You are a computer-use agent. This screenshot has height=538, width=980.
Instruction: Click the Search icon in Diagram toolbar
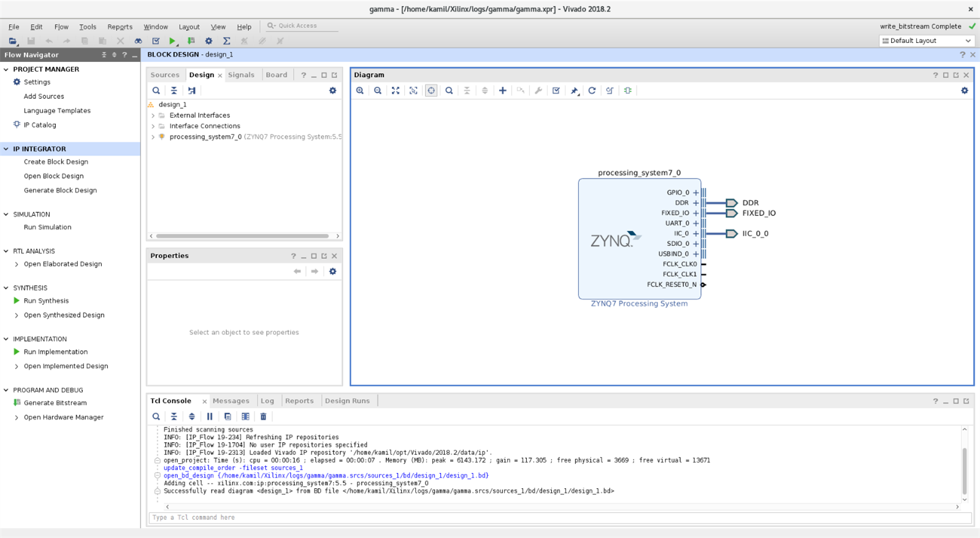449,91
